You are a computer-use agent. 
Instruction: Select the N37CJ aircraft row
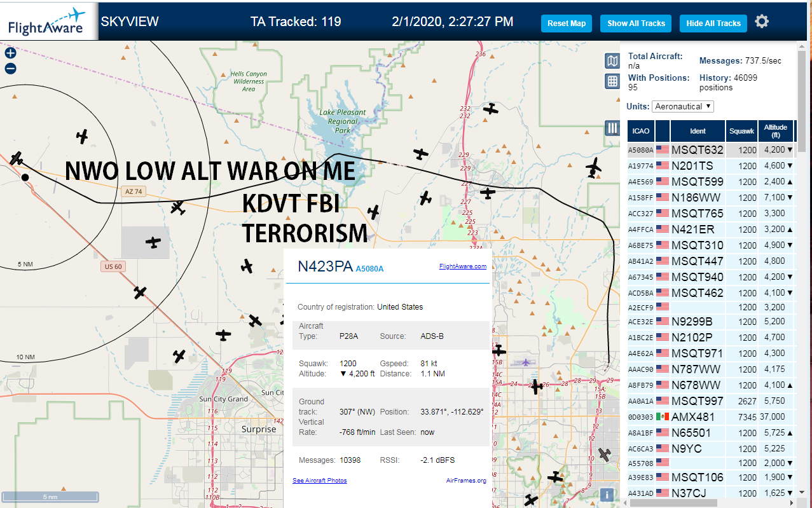coord(711,493)
